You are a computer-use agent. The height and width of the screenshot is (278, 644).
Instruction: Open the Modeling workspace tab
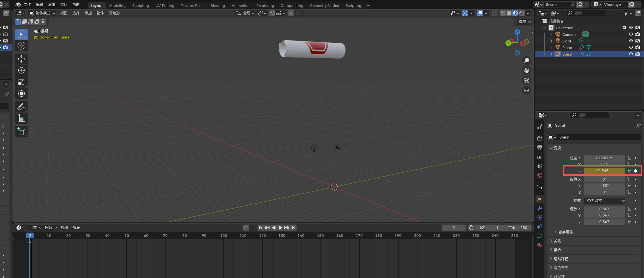pos(117,6)
